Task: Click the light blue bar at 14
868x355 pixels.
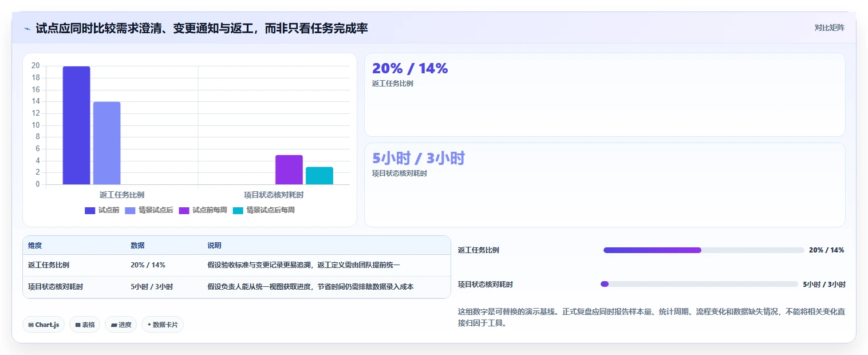Action: (106, 143)
